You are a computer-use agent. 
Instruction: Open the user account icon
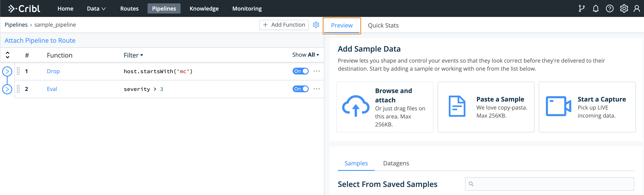(x=637, y=8)
